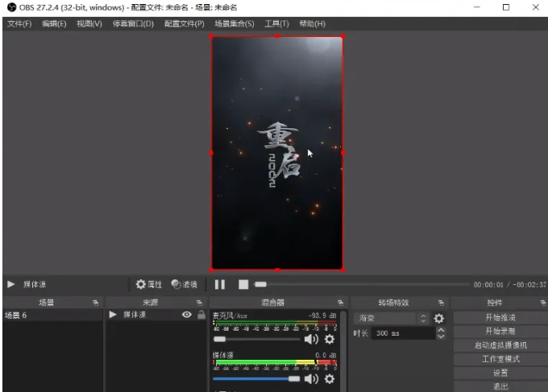
Task: Undock the 场景 panel icon
Action: click(x=95, y=303)
